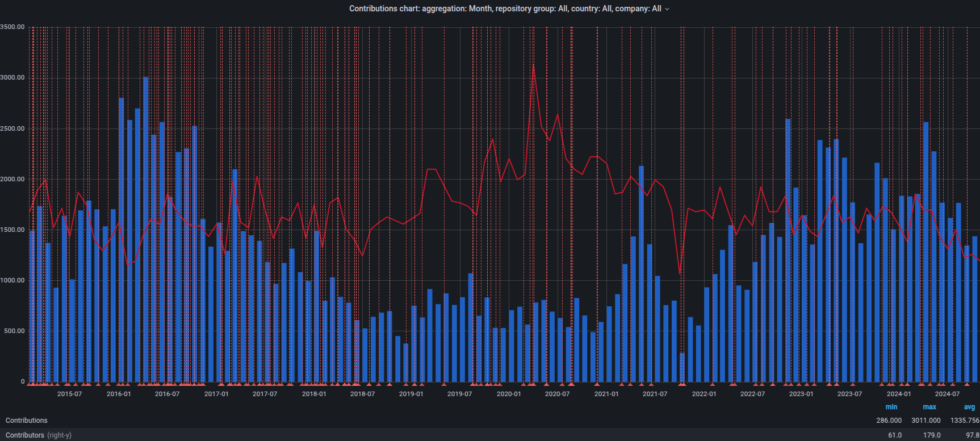Click the lone annotation triangle before 2019-07
The height and width of the screenshot is (441, 980).
pyautogui.click(x=444, y=385)
